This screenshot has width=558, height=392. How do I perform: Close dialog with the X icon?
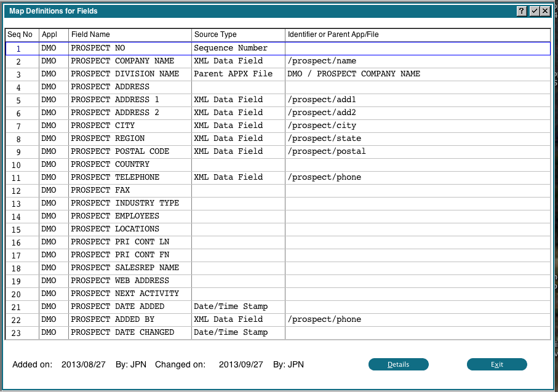(x=545, y=11)
